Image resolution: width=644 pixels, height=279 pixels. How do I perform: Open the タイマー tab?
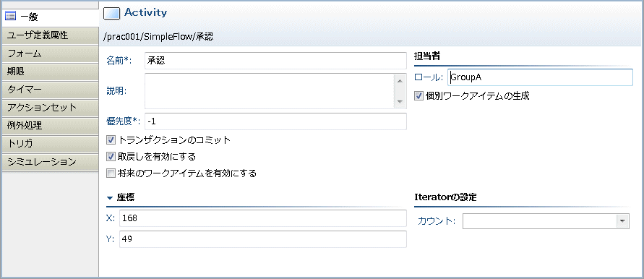point(50,90)
